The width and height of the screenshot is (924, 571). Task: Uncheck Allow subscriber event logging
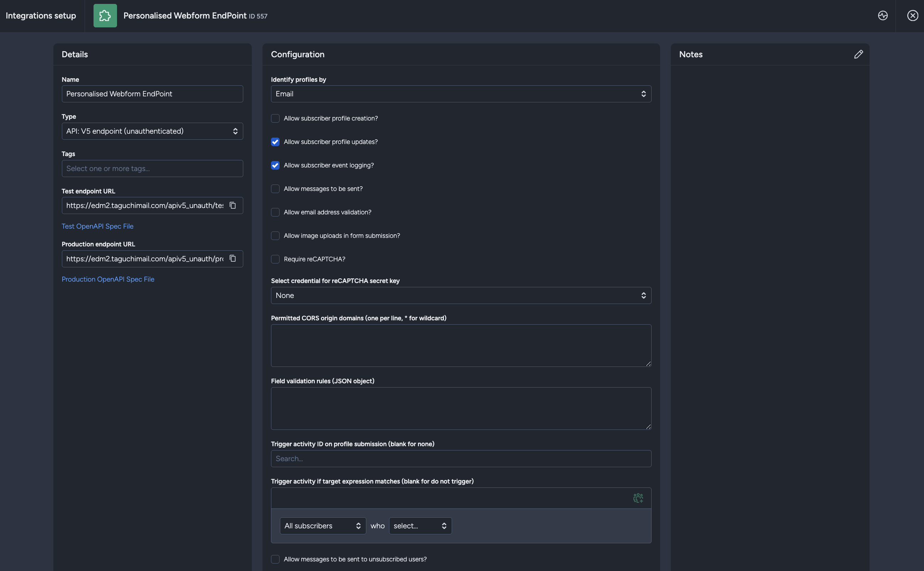[275, 165]
